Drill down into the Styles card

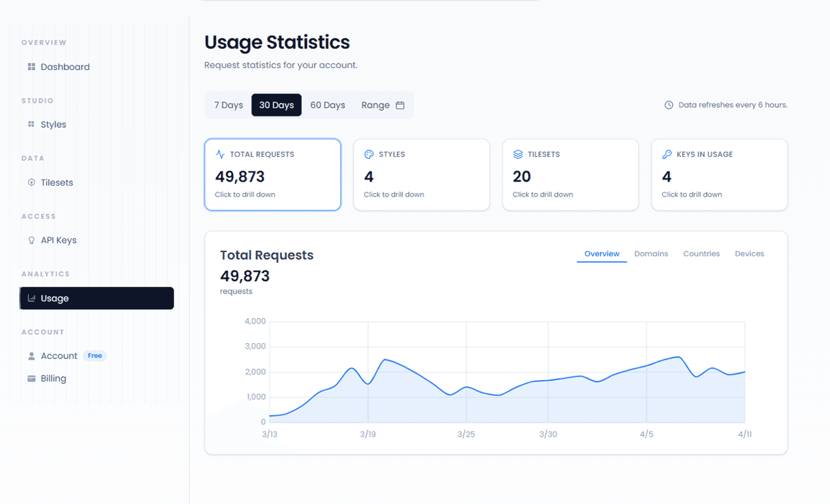coord(421,175)
